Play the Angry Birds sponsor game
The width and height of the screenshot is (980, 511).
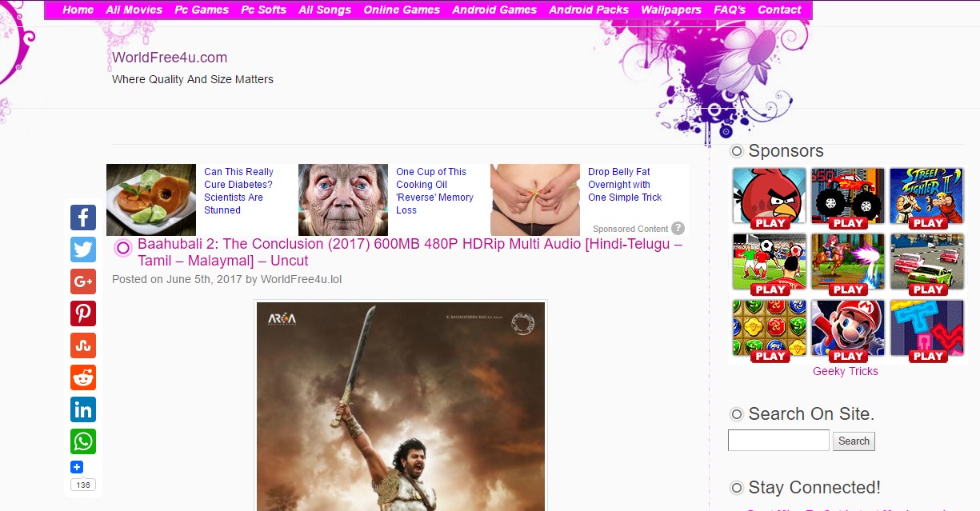(x=769, y=198)
